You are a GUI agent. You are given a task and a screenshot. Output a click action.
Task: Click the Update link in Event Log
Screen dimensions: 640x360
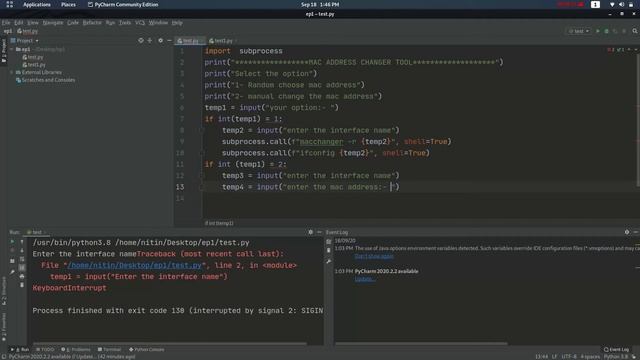tap(364, 279)
